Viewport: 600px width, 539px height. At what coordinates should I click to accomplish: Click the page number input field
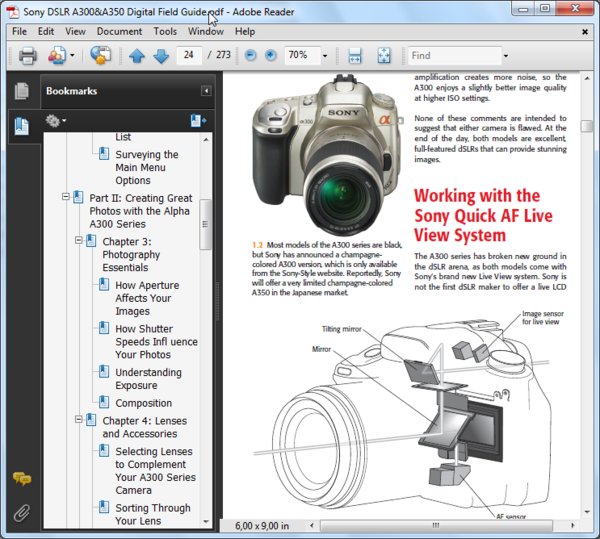click(188, 55)
